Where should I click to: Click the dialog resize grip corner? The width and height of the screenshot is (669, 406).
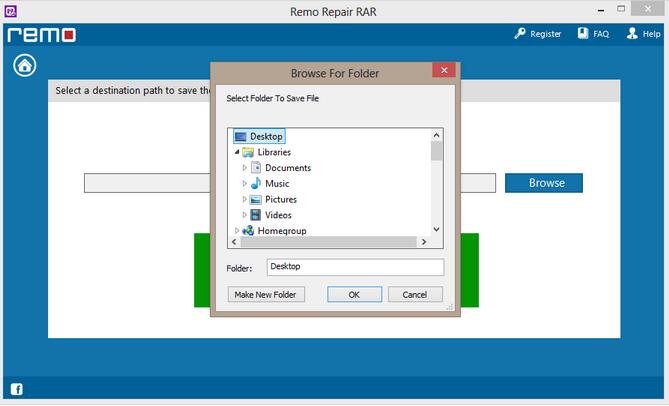450,307
